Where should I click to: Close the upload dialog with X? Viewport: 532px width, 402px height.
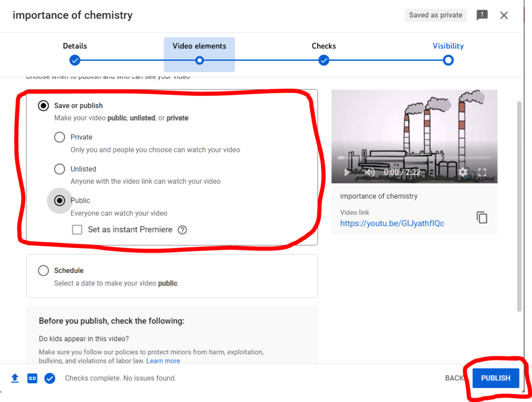(x=504, y=15)
